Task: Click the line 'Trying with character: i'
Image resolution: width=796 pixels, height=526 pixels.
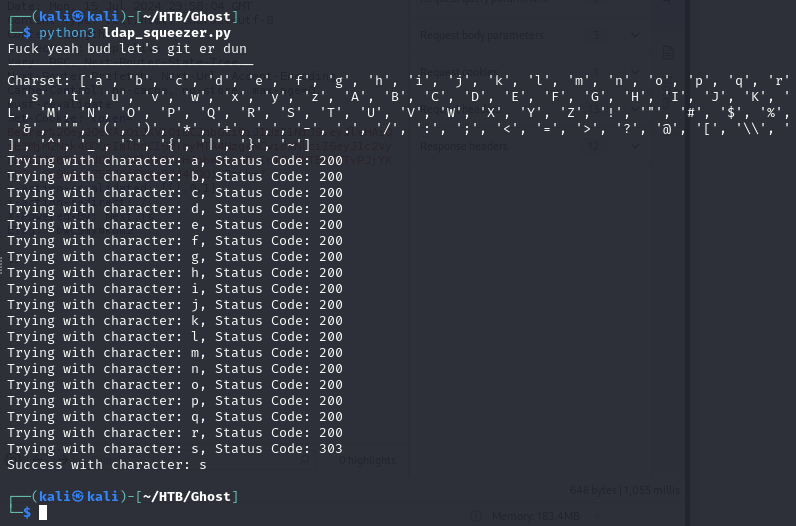Action: click(x=175, y=289)
